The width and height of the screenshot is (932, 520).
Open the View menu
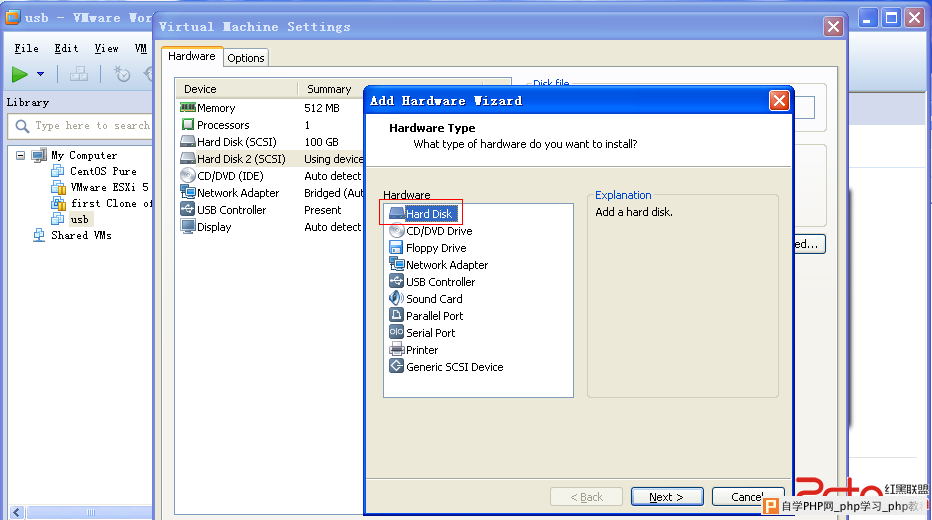click(106, 49)
